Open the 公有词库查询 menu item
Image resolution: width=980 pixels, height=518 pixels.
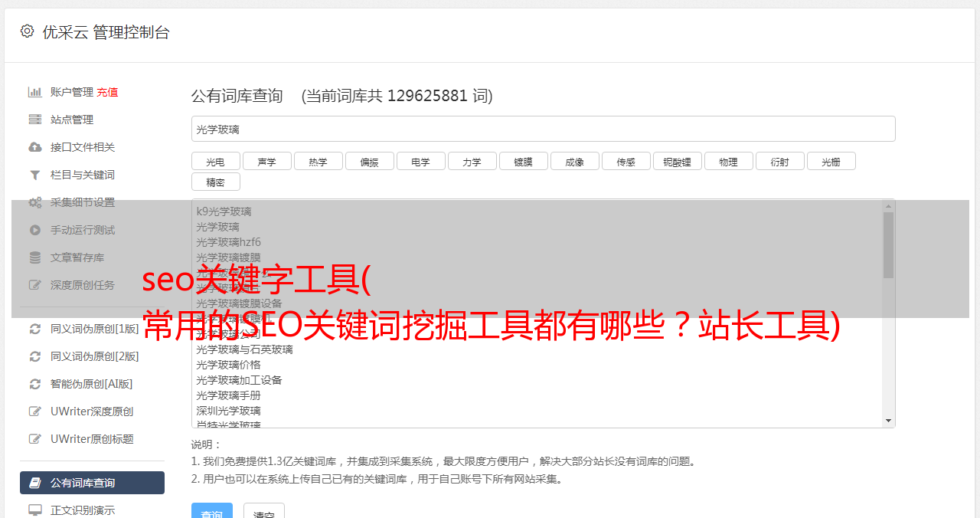pos(92,483)
